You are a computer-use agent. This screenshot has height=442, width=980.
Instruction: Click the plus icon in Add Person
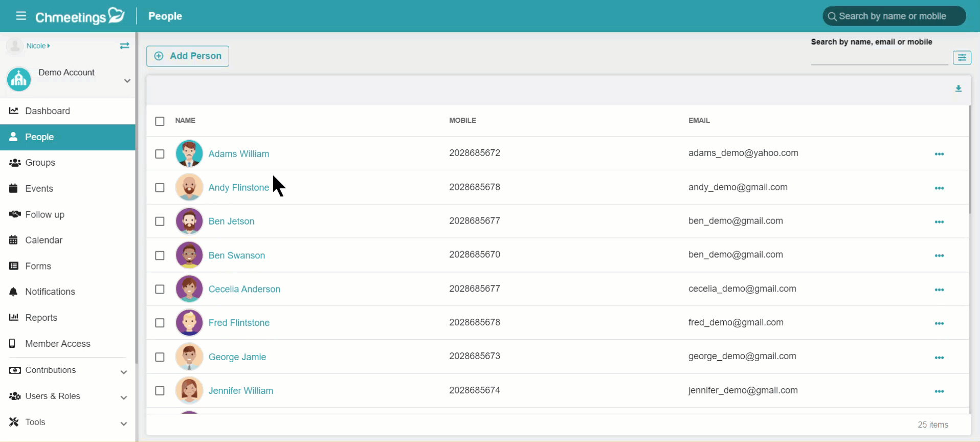pos(159,56)
